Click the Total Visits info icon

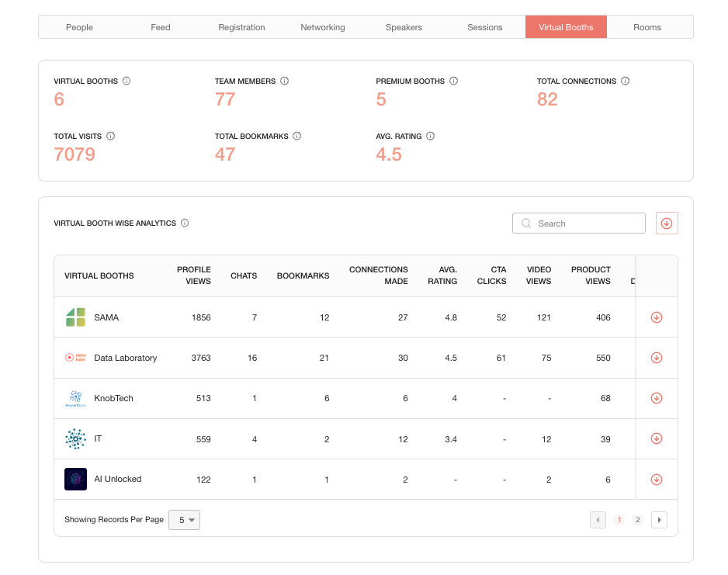[x=110, y=136]
